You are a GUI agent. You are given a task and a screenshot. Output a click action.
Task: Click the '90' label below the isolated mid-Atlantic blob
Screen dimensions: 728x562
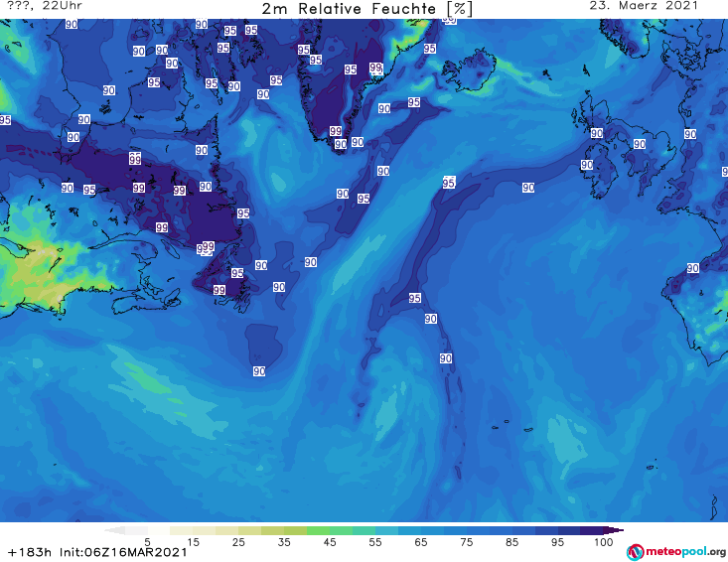(259, 371)
